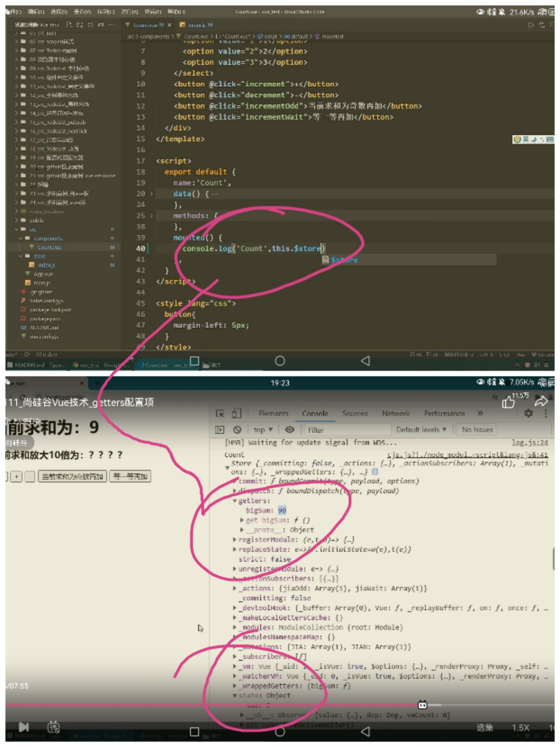Screen dimensions: 560x747
Task: Switch to the Sources tab
Action: click(355, 413)
